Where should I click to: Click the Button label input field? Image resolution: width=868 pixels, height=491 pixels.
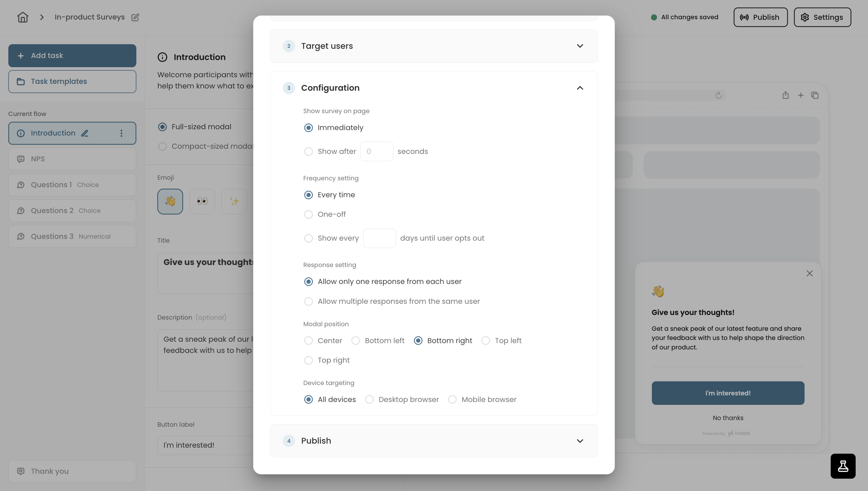pos(205,445)
